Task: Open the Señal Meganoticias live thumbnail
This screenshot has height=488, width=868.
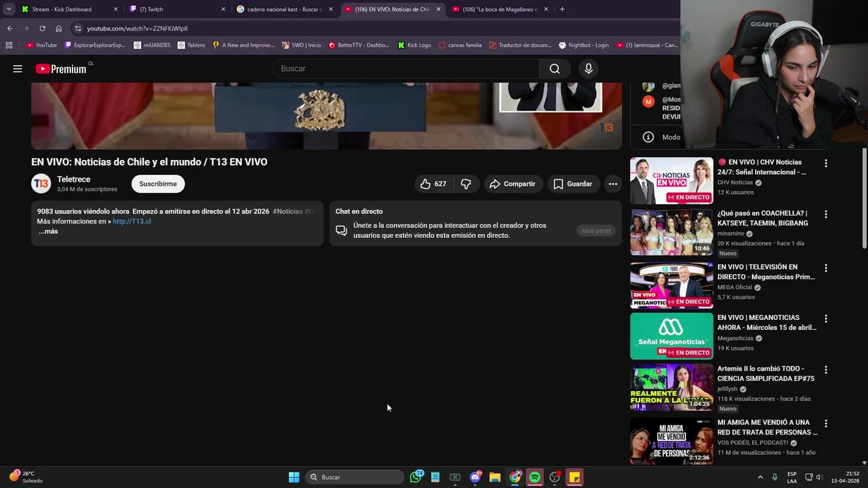Action: pos(671,336)
